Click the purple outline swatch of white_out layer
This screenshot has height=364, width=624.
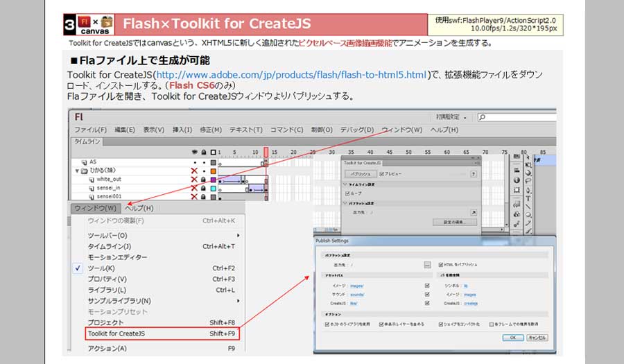(x=214, y=180)
